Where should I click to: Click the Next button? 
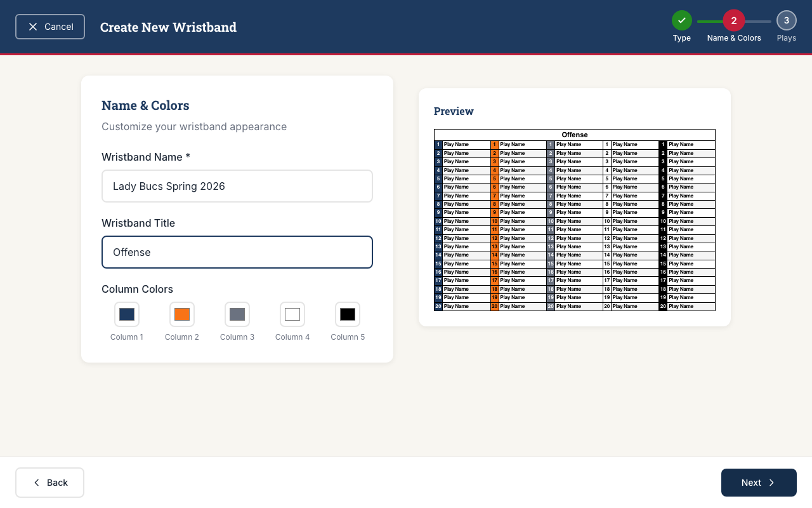click(759, 483)
